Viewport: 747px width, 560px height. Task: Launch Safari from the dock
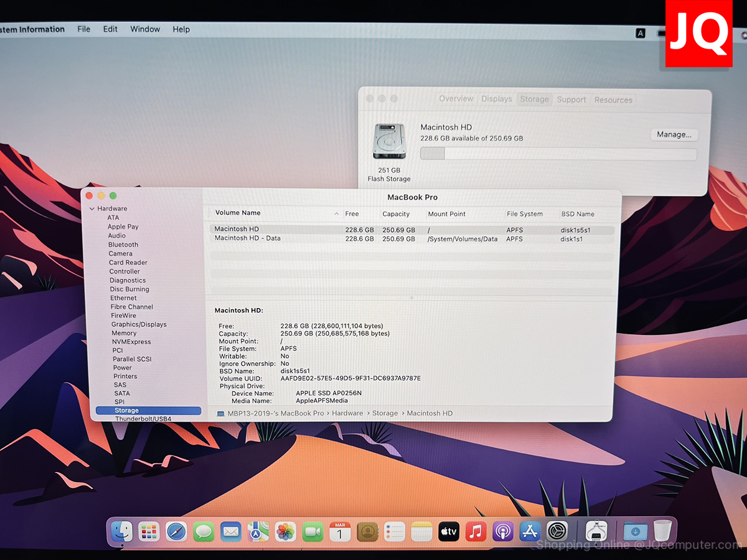[x=176, y=531]
